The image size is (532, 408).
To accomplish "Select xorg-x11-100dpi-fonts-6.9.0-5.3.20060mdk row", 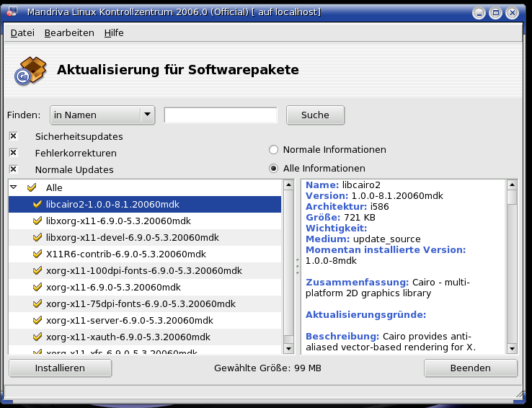I will [x=145, y=270].
